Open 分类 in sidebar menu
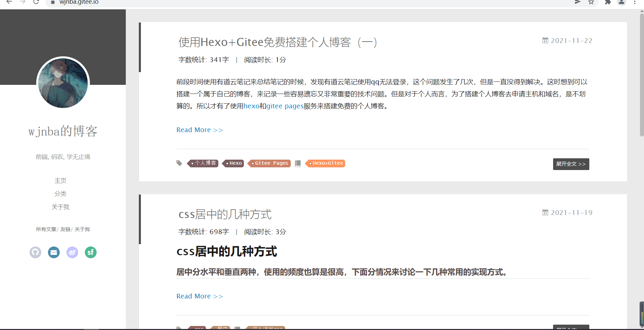 60,194
